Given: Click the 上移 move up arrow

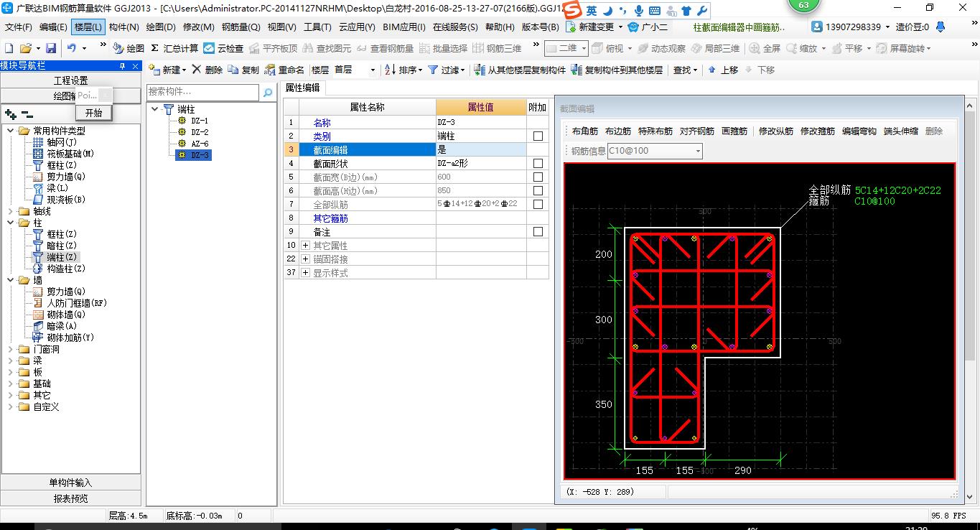Looking at the screenshot, I should [711, 70].
